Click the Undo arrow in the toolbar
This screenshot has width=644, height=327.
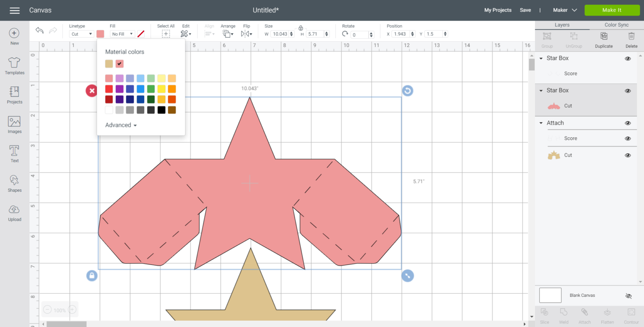coord(39,30)
